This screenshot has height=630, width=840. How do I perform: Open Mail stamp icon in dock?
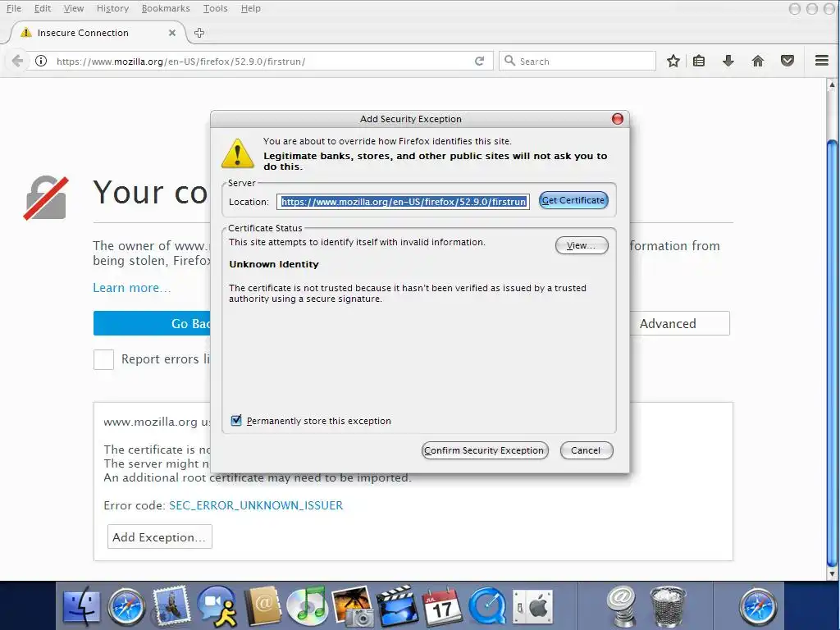pyautogui.click(x=171, y=607)
